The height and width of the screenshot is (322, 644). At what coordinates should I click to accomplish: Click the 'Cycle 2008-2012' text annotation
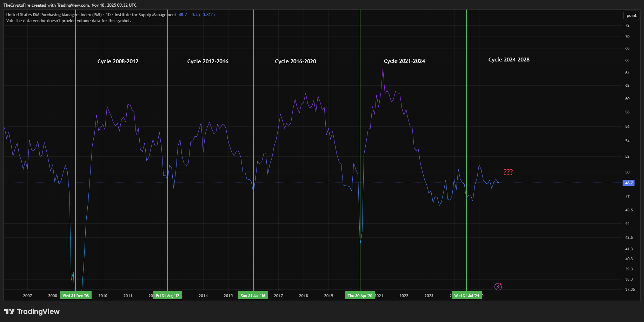[118, 61]
